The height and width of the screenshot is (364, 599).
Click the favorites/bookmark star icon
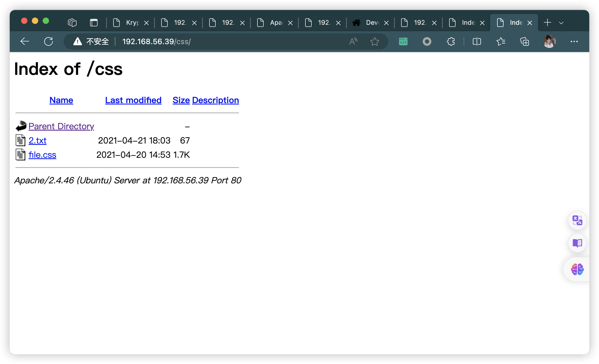pos(375,41)
